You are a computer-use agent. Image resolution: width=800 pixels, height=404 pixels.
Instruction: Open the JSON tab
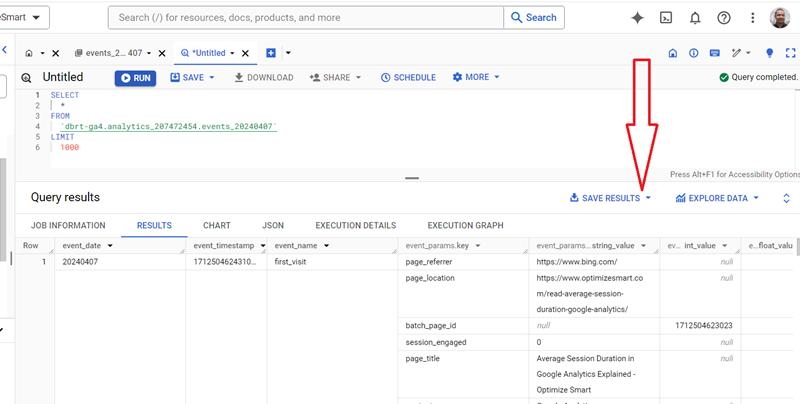coord(273,225)
